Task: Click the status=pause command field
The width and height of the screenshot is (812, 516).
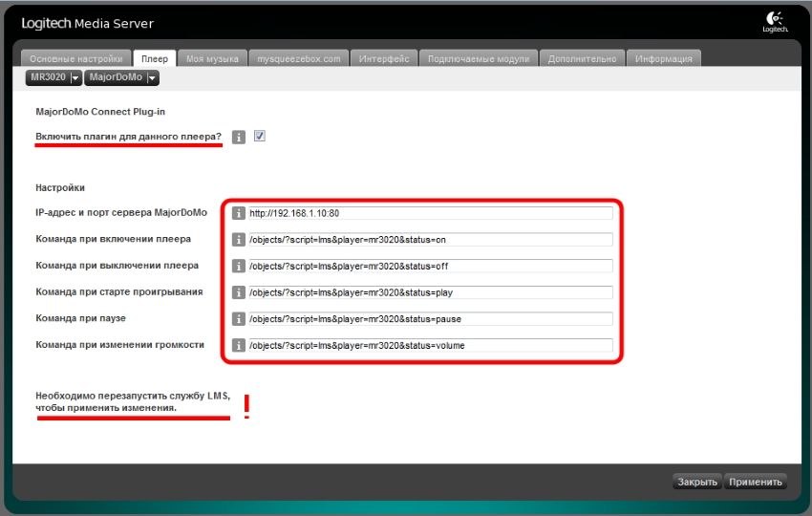Action: (x=430, y=318)
